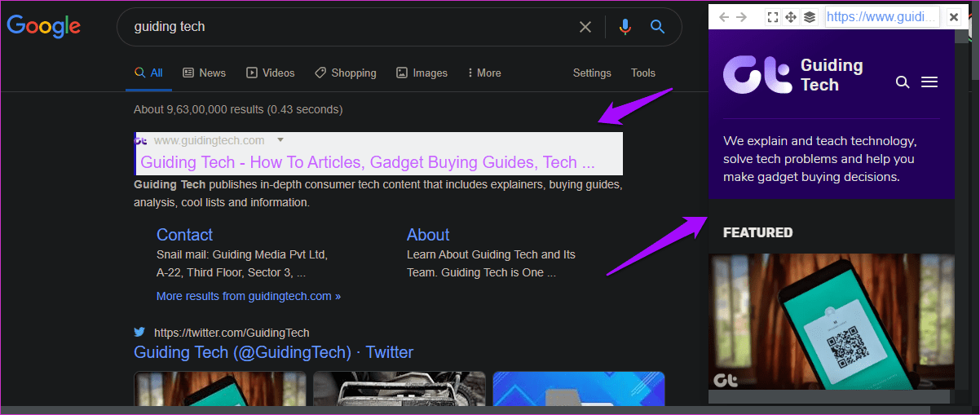This screenshot has width=980, height=415.
Task: Select the All search tab
Action: click(149, 73)
